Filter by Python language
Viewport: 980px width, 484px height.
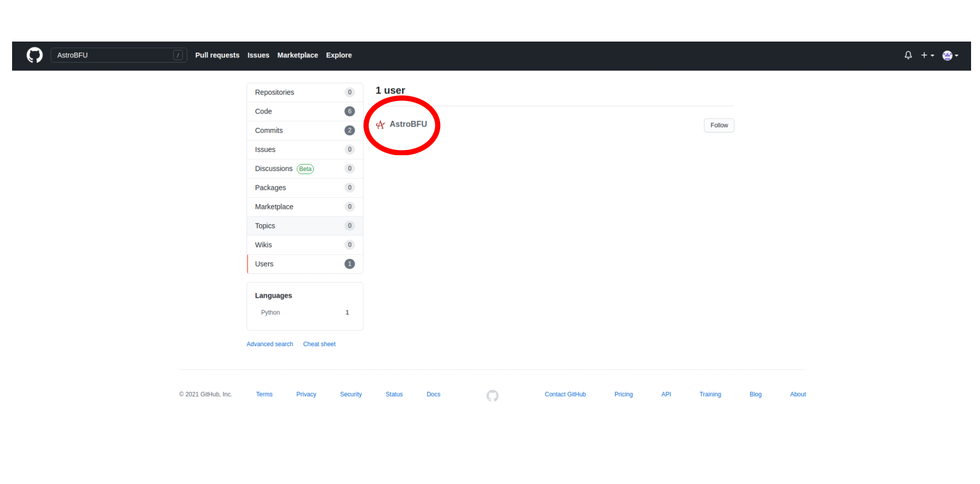click(305, 312)
